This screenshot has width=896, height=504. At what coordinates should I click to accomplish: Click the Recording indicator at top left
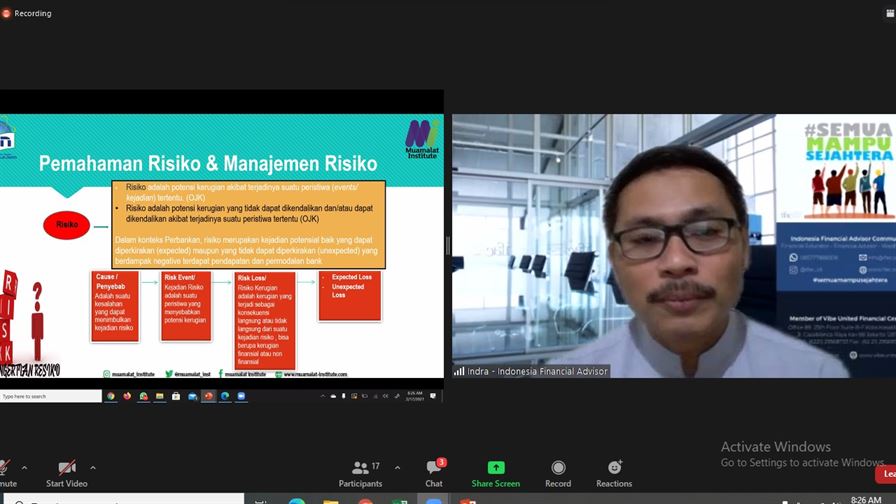[27, 13]
